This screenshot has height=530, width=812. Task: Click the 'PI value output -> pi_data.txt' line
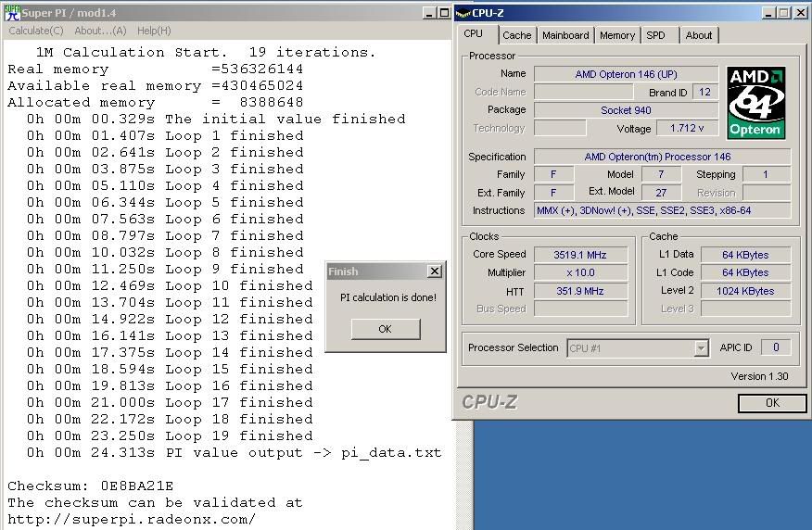[235, 453]
